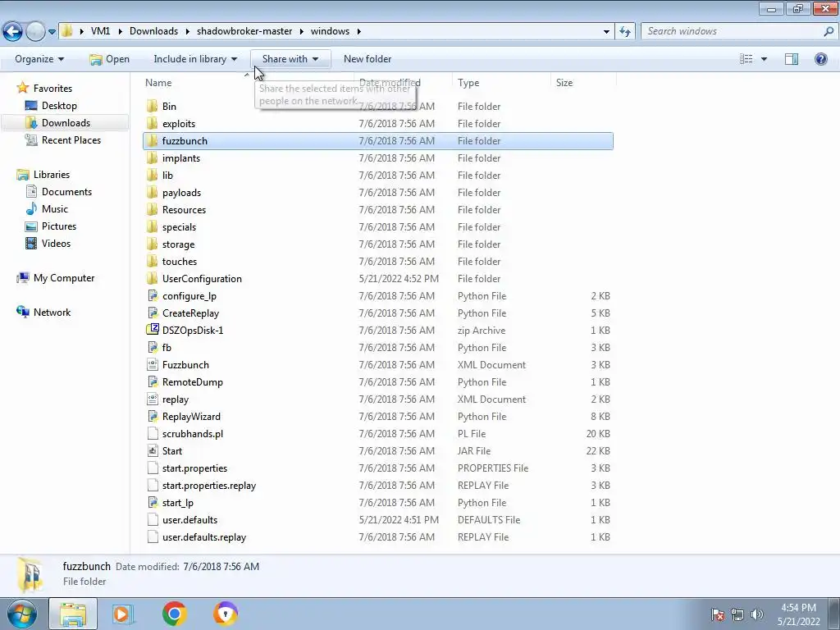The width and height of the screenshot is (840, 630).
Task: Launch Google Chrome from the taskbar
Action: click(174, 614)
